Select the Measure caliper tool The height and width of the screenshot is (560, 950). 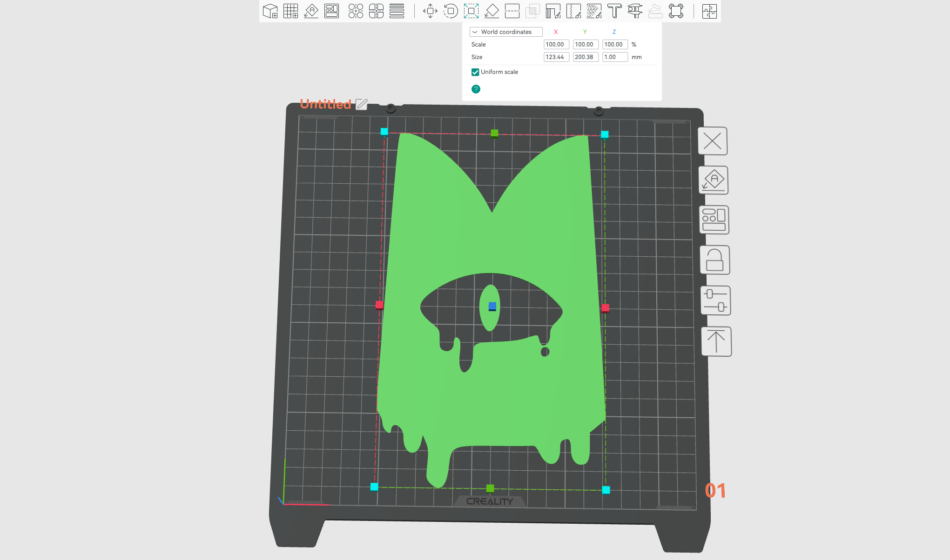click(x=635, y=11)
